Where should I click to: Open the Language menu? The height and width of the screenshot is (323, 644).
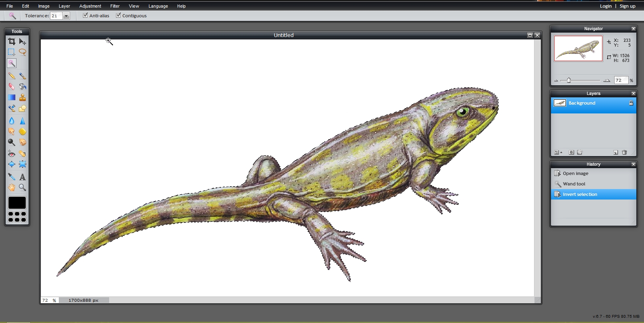(x=158, y=6)
